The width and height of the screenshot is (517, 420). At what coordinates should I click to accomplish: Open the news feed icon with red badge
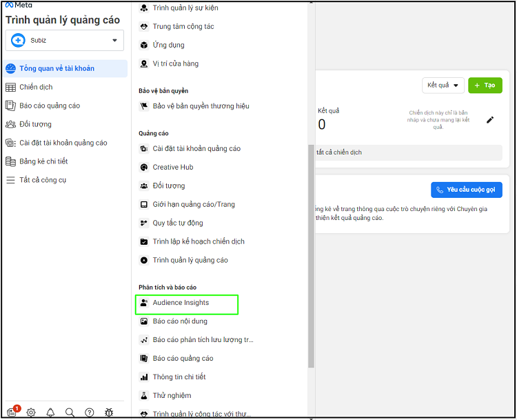point(12,412)
